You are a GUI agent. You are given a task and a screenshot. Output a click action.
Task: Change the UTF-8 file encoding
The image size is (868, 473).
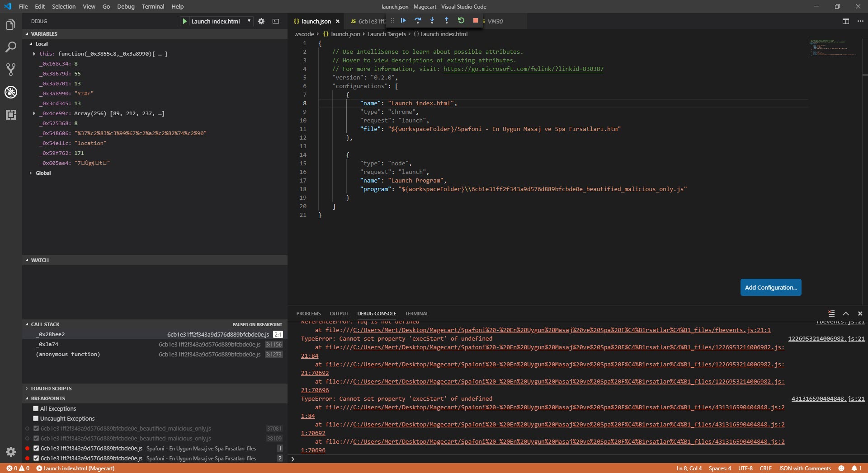click(745, 468)
